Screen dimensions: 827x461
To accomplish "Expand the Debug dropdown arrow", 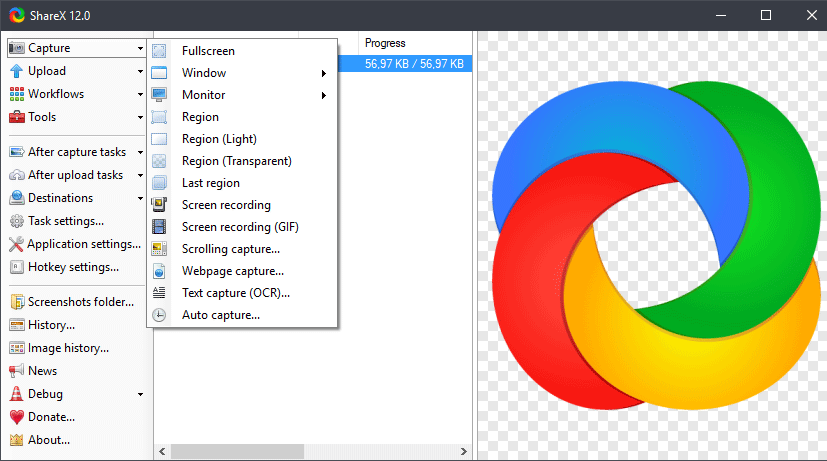I will 140,395.
